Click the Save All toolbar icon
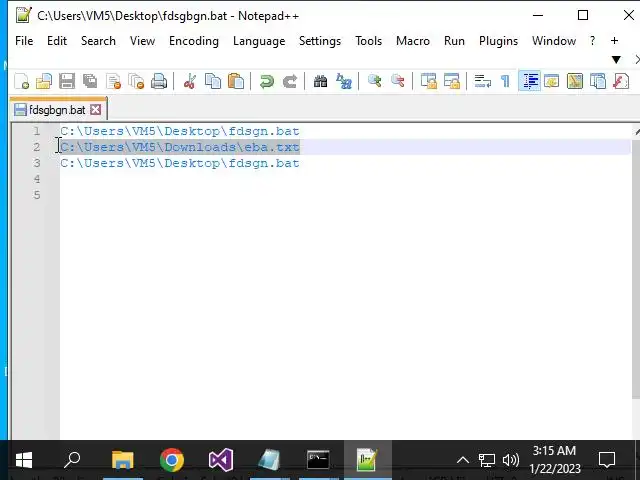640x480 pixels. point(90,81)
